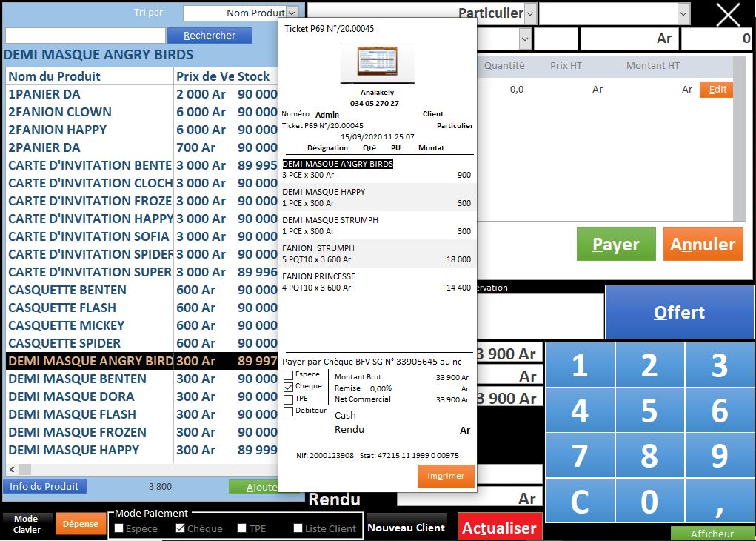Enable the Espèce payment mode checkbox
756x541 pixels.
click(x=120, y=528)
